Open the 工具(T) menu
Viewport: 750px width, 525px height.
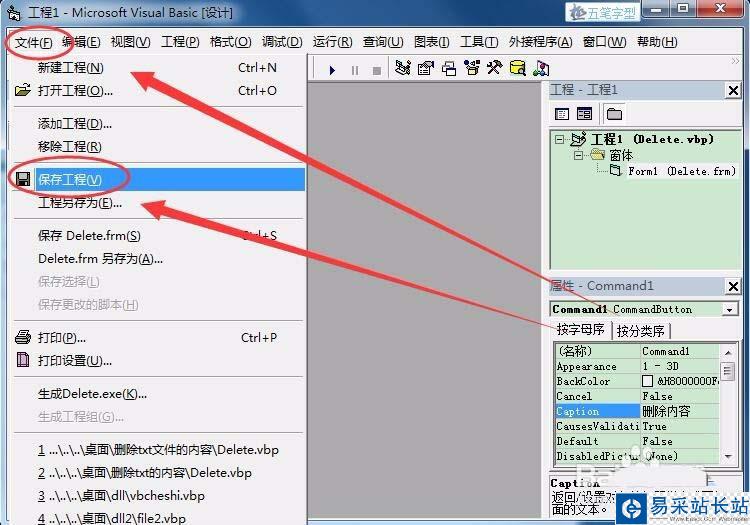pos(479,42)
